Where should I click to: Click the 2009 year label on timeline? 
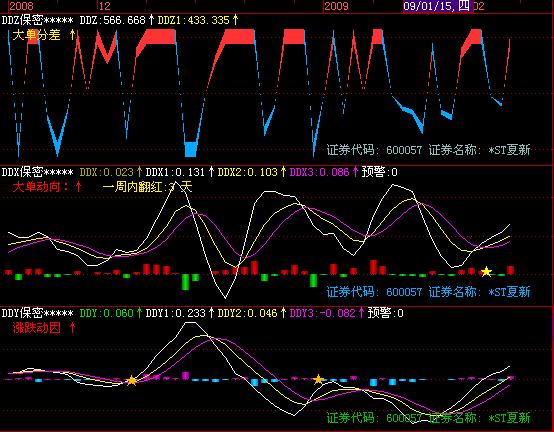336,6
